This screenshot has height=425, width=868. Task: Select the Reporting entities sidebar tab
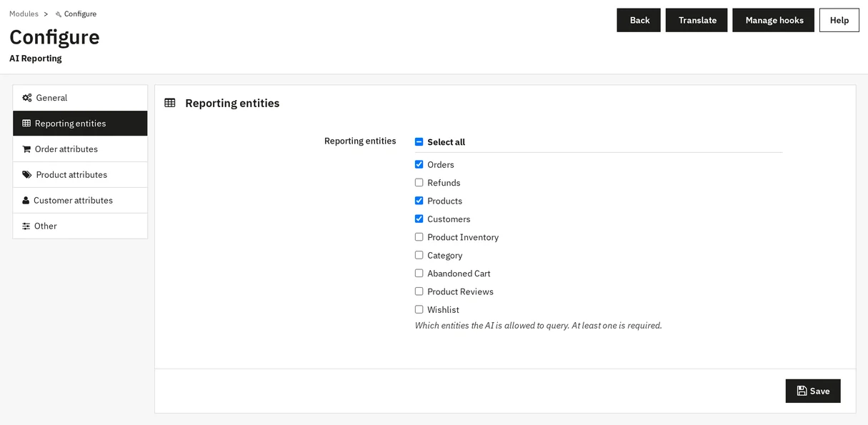click(80, 124)
